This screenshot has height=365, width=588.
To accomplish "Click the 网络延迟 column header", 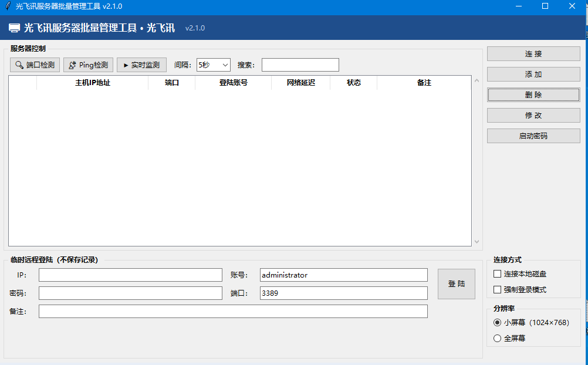I will 301,83.
